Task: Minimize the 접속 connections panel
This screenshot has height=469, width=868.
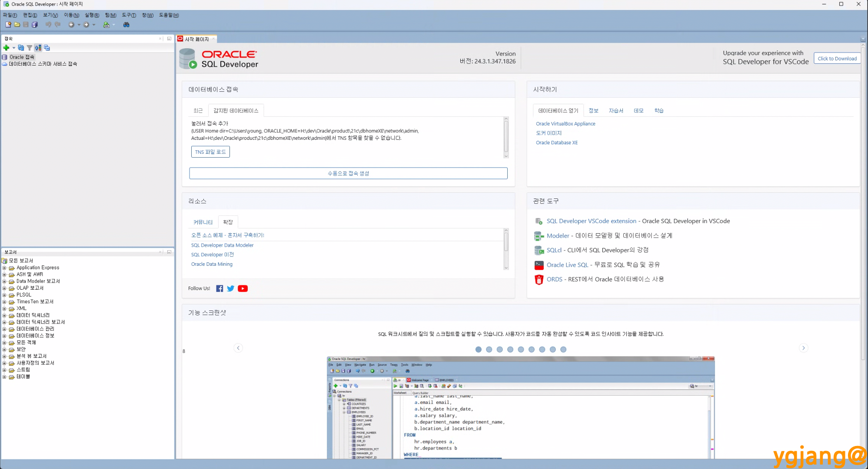Action: 169,39
